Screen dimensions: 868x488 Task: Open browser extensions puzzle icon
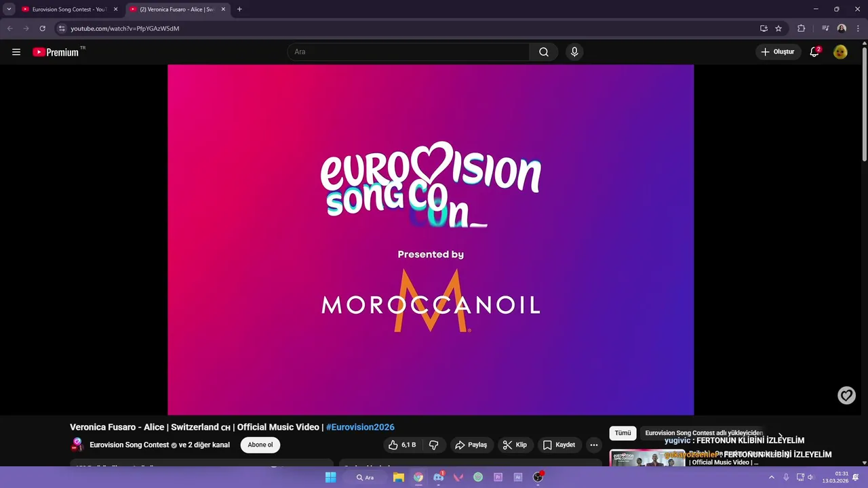[x=801, y=28]
